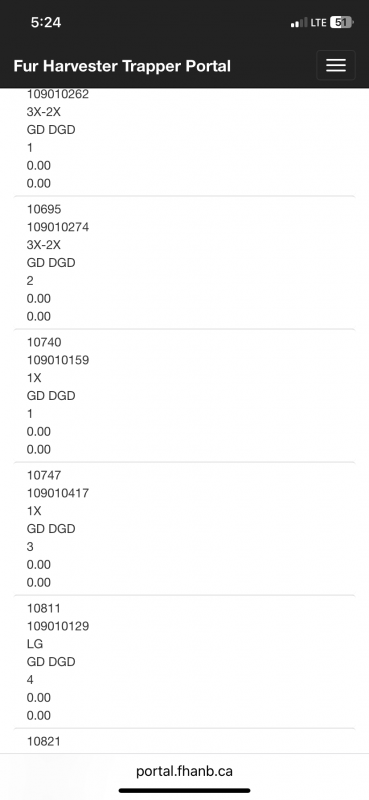Screen dimensions: 369x800
Task: Tap the 5:24 clock in status bar
Action: [x=46, y=22]
